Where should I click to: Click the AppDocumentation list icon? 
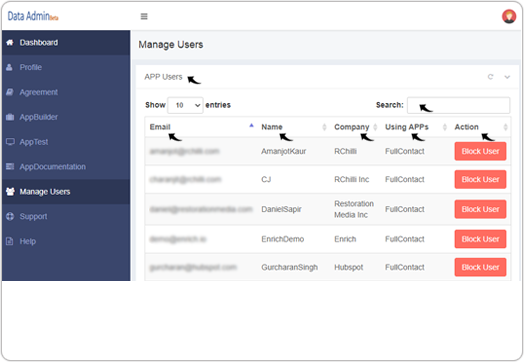[x=10, y=166]
